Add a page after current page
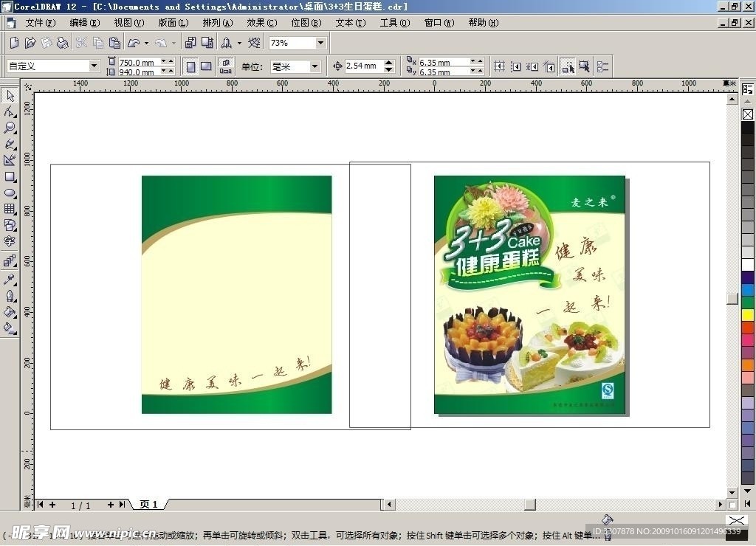Image resolution: width=756 pixels, height=546 pixels. pos(111,505)
